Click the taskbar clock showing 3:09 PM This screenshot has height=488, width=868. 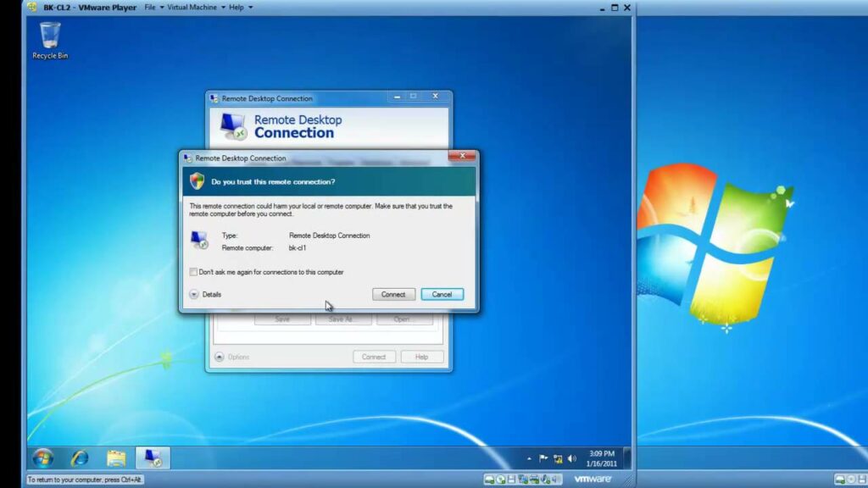pos(602,458)
